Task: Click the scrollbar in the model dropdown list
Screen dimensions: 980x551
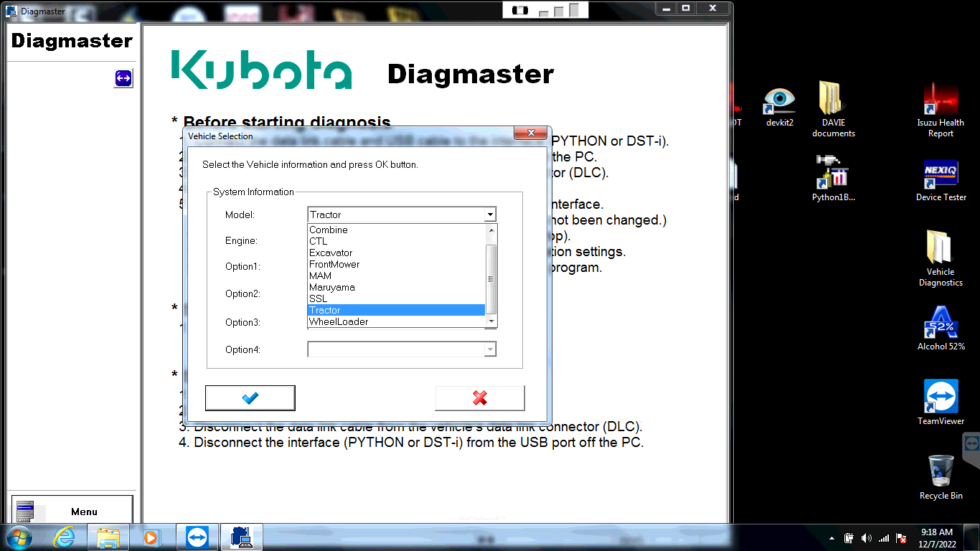Action: click(x=491, y=275)
